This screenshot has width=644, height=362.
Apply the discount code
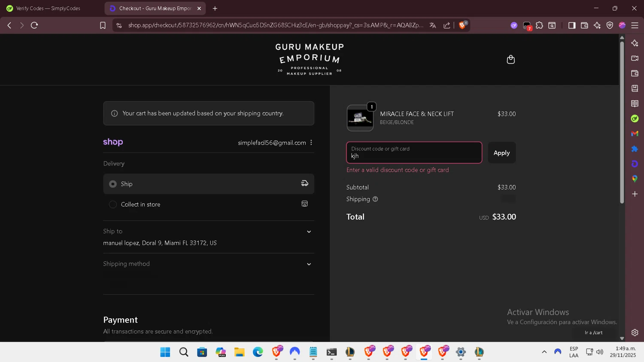click(x=501, y=153)
